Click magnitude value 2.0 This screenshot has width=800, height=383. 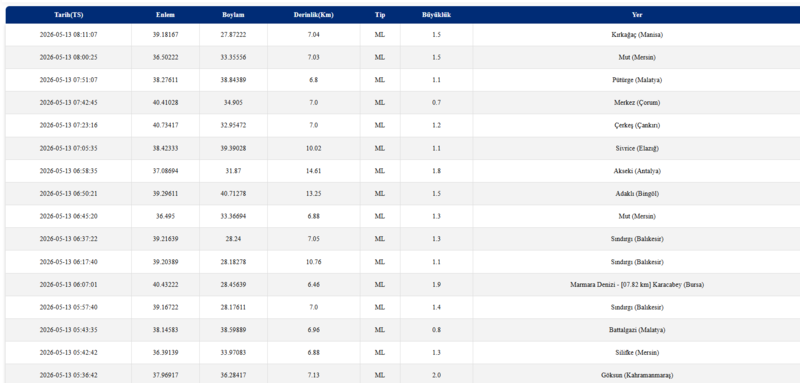(x=436, y=375)
